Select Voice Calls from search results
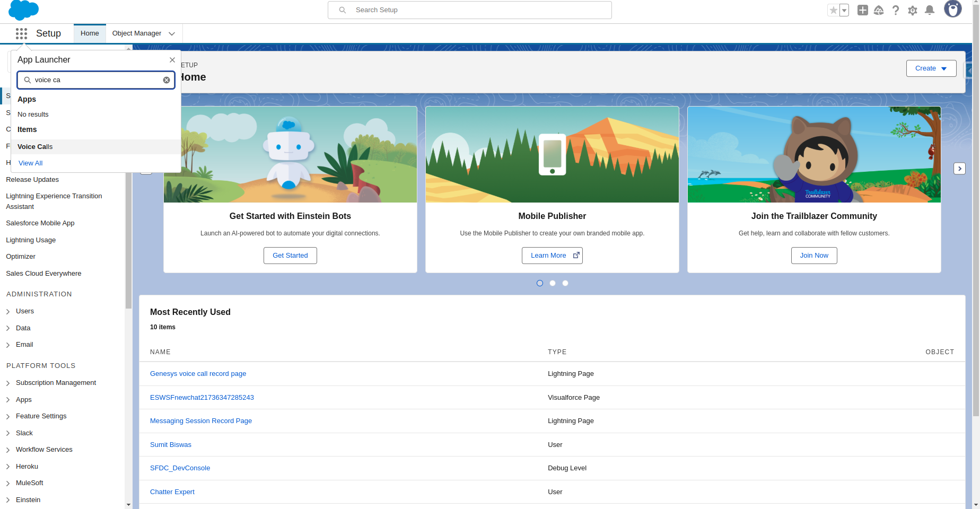Viewport: 980px width, 509px height. coord(35,147)
